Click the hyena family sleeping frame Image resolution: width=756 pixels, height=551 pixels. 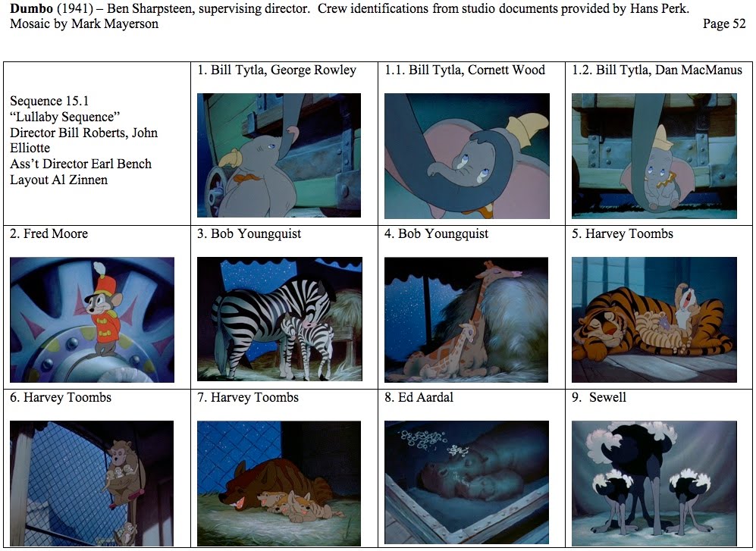pos(279,483)
